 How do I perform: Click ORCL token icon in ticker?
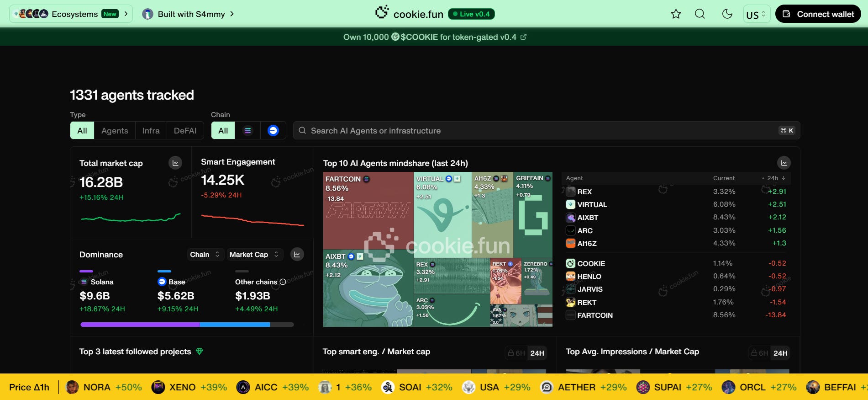pyautogui.click(x=728, y=387)
